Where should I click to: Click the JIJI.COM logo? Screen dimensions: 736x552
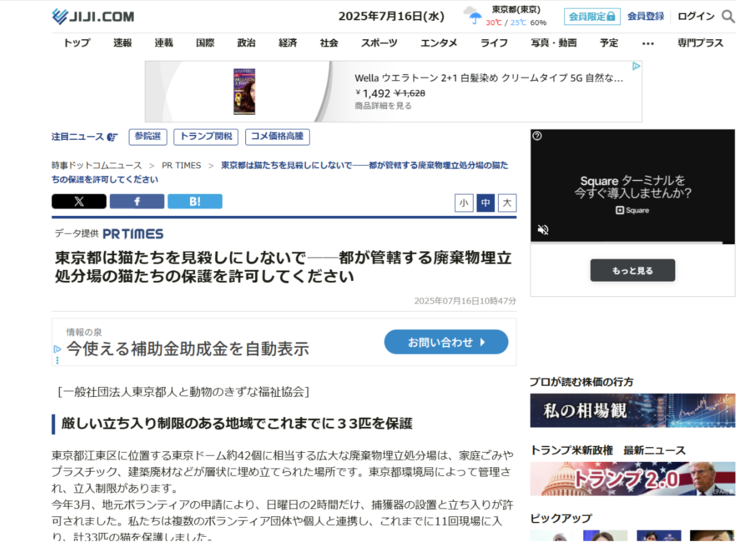click(92, 16)
